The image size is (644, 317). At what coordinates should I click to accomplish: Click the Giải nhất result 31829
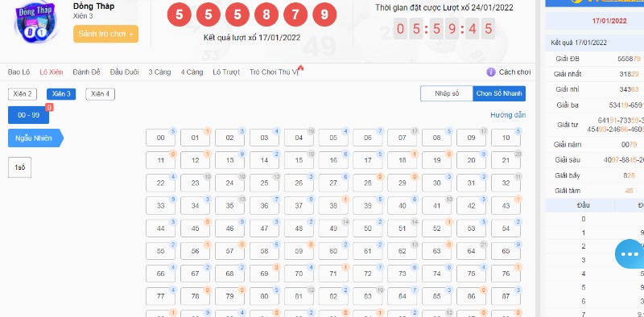pos(629,74)
